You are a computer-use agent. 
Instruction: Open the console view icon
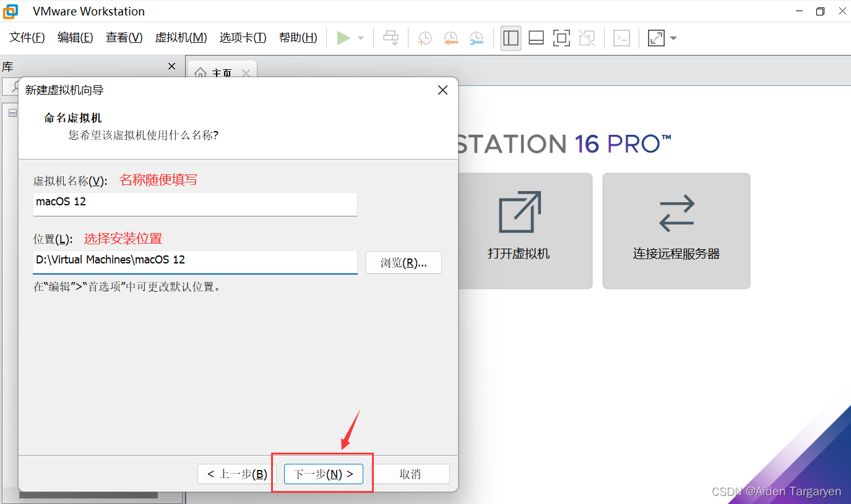(x=621, y=38)
